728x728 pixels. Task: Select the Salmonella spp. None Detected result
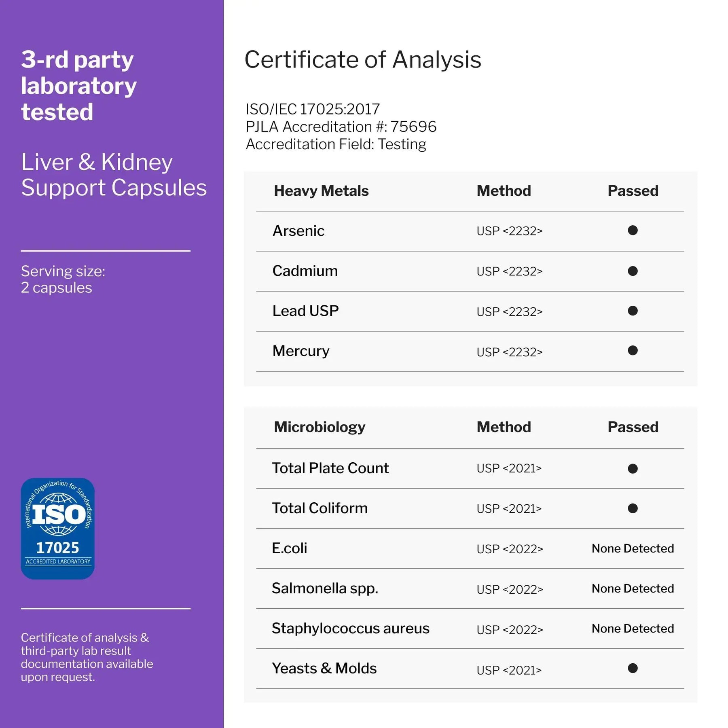pyautogui.click(x=633, y=588)
